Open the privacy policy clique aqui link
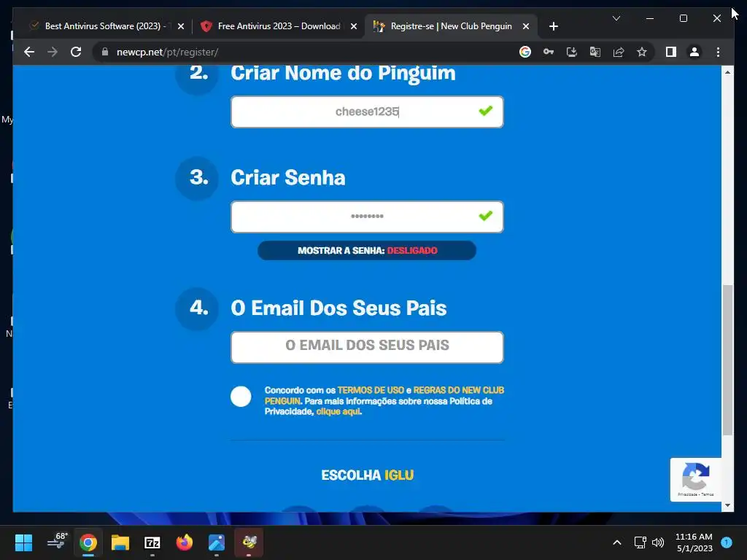Screen dimensions: 747x560 [x=338, y=411]
